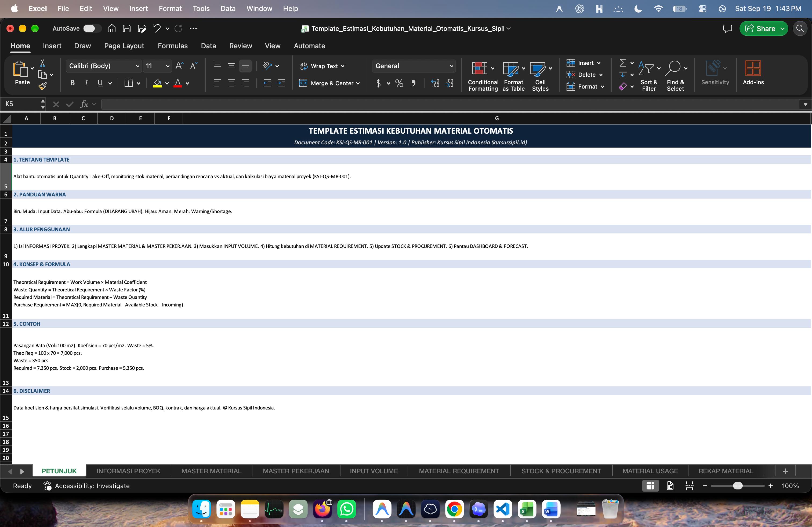The width and height of the screenshot is (812, 527).
Task: Click Increase Decimal icon
Action: click(435, 83)
